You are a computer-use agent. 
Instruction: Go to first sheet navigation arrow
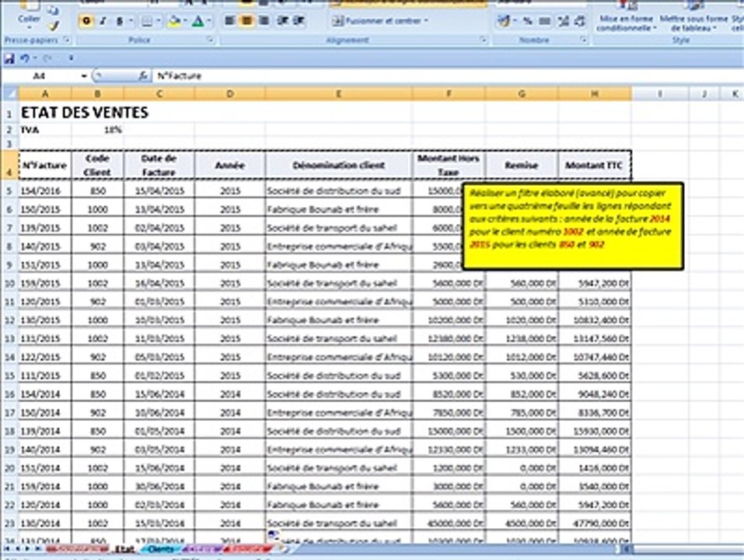click(8, 549)
